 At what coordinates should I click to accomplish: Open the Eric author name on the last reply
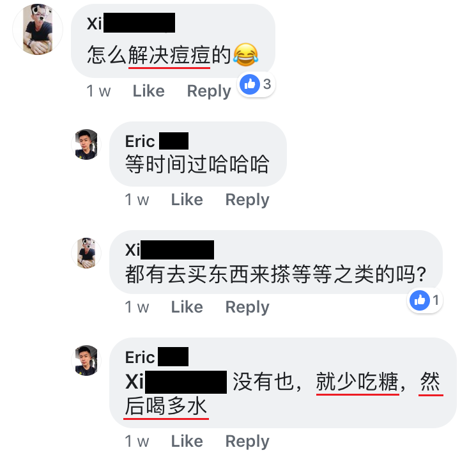(x=157, y=357)
